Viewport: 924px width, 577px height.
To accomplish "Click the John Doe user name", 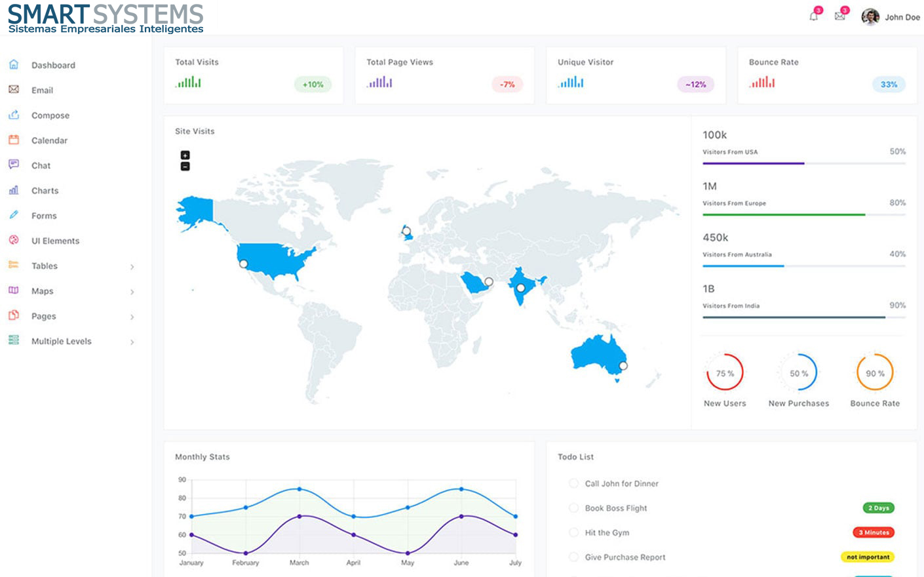I will [902, 17].
